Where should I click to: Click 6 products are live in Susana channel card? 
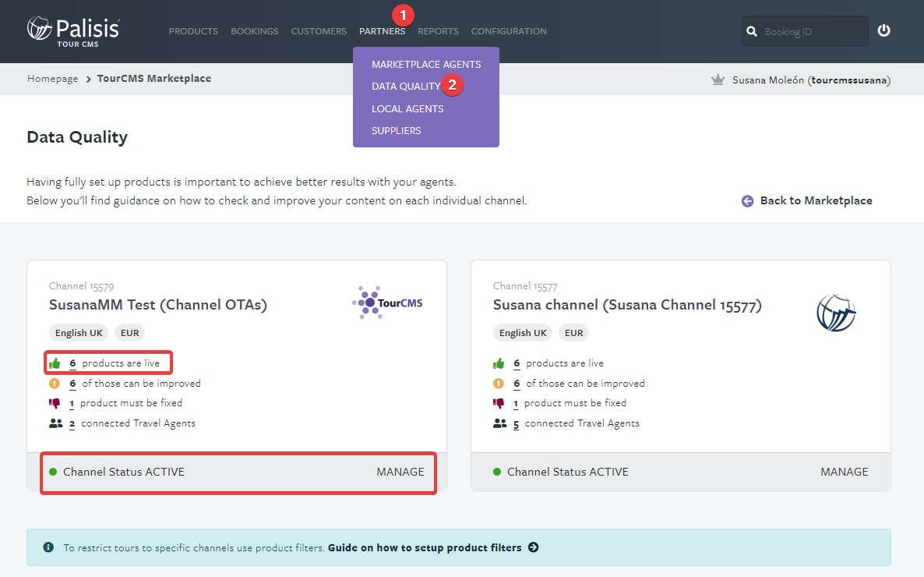[559, 363]
